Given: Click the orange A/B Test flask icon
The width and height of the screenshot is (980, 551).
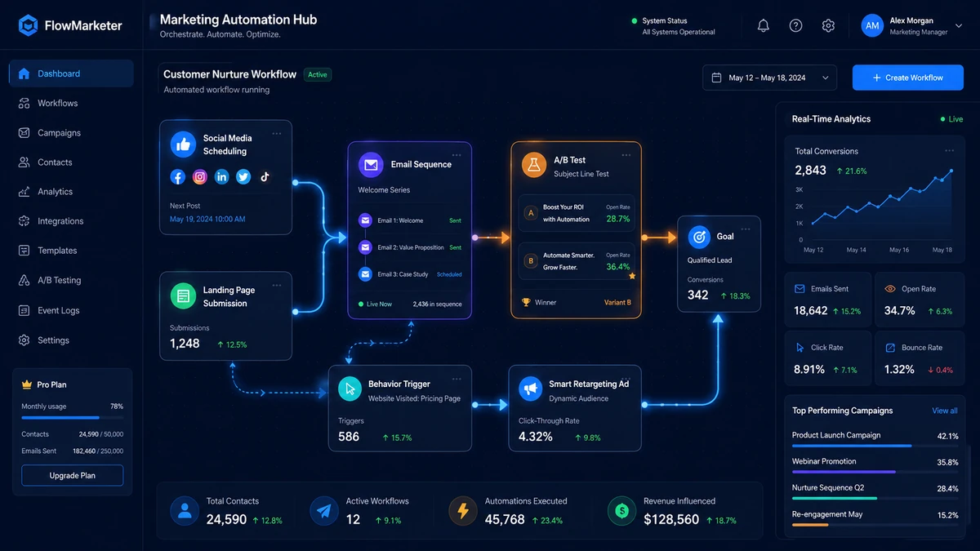Looking at the screenshot, I should tap(534, 165).
